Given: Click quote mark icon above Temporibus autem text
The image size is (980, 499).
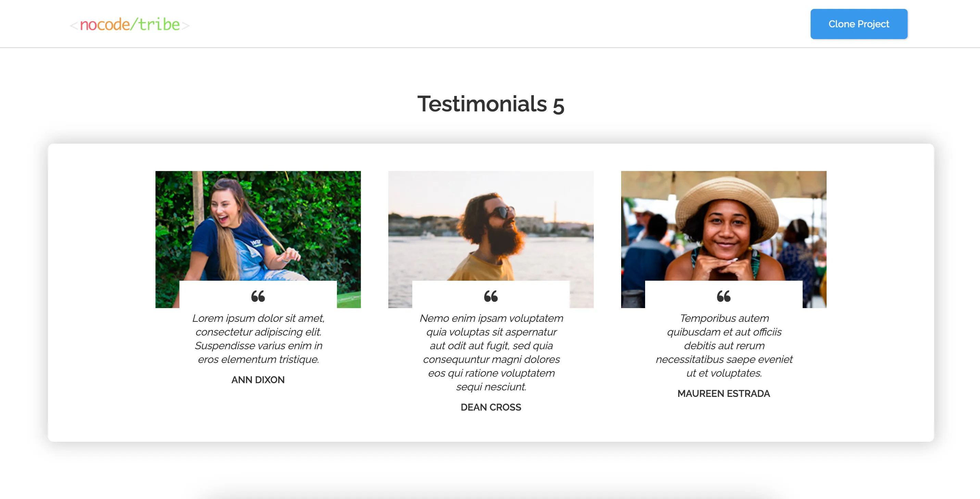Looking at the screenshot, I should (x=723, y=296).
